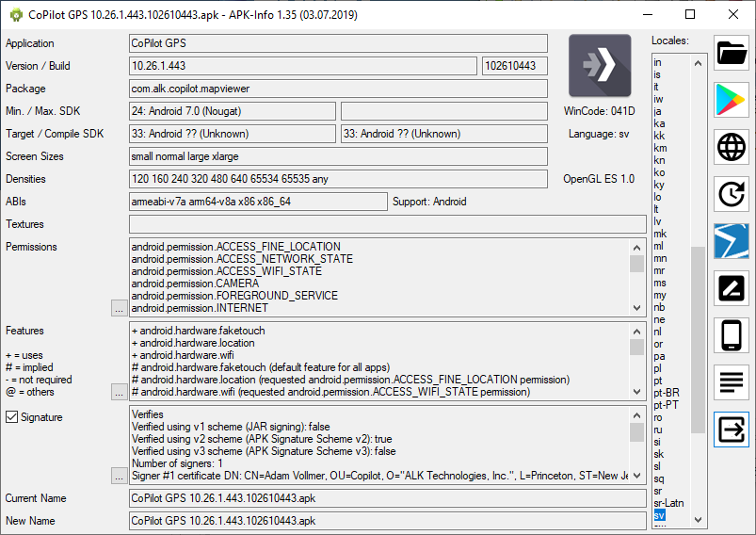Click the clock history refresh icon

click(x=732, y=194)
